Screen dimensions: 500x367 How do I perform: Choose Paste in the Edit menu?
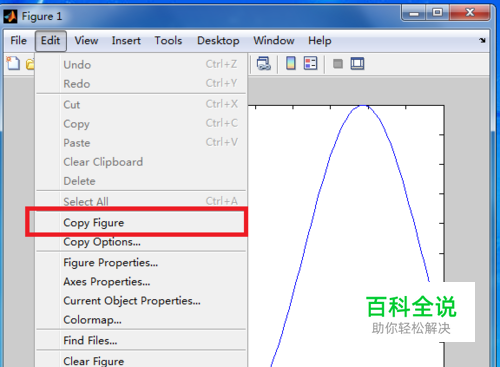point(141,143)
